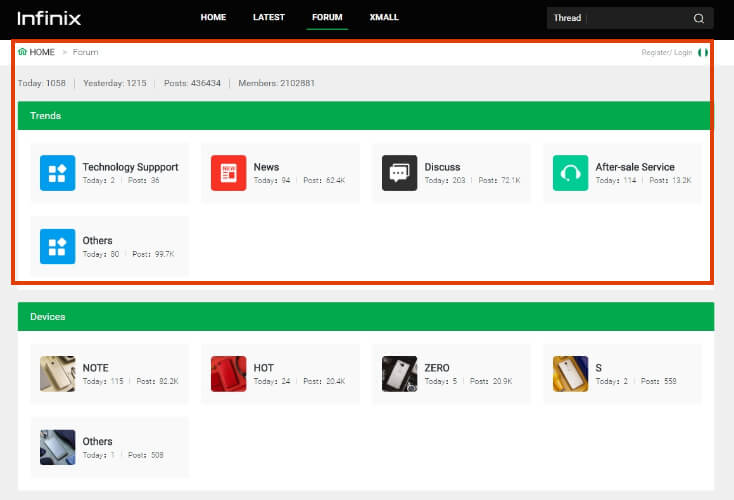Screen dimensions: 734x500
Task: Open the Discuss board title
Action: 442,167
